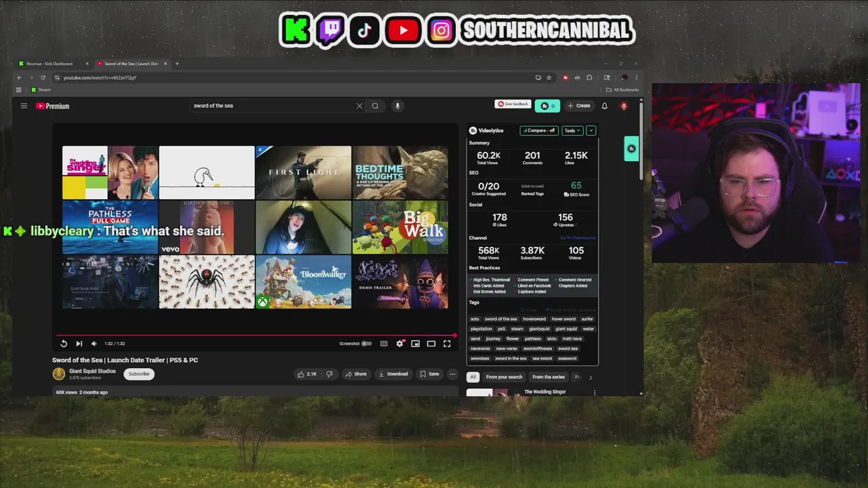Image resolution: width=868 pixels, height=488 pixels.
Task: Go to YouTube Premium home logo
Action: click(x=53, y=106)
